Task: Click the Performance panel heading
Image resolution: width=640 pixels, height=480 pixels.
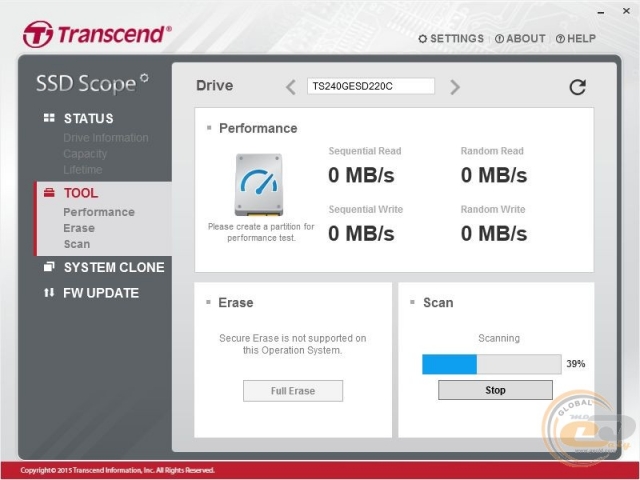Action: [258, 129]
